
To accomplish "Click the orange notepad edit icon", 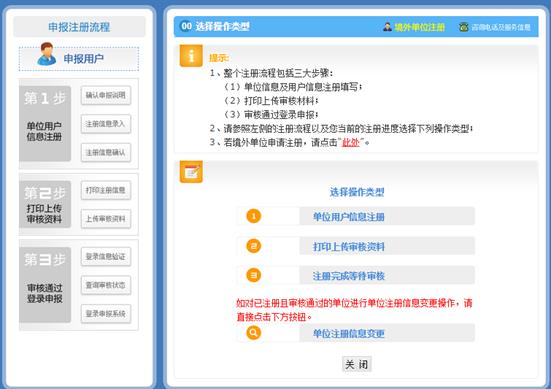I will click(x=191, y=171).
